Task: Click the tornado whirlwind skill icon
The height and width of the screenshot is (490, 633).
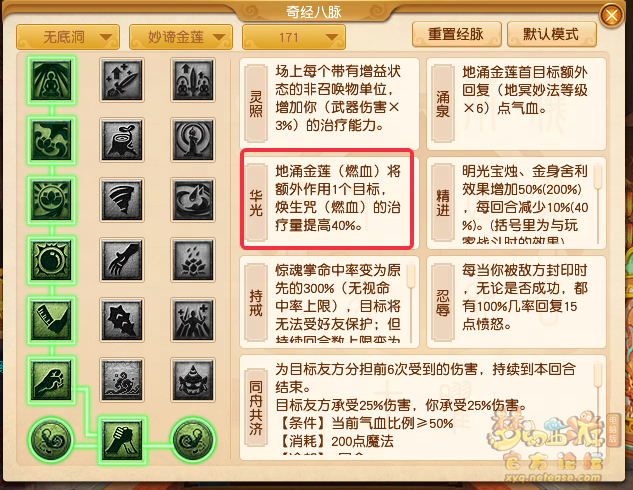Action: 122,200
